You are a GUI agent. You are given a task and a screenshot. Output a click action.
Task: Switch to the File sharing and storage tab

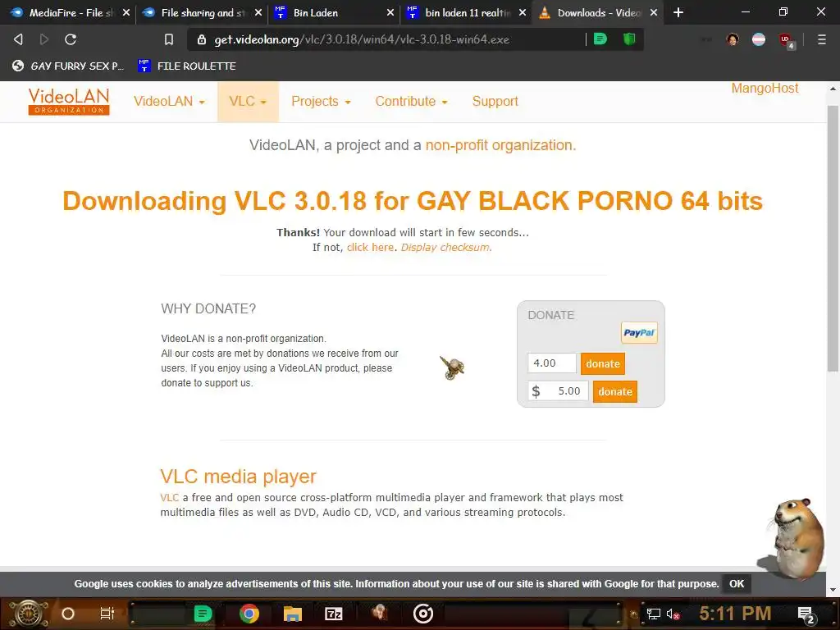pos(201,12)
